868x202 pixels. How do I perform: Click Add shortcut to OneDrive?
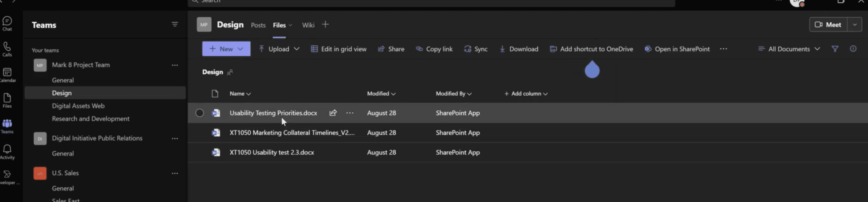(x=591, y=49)
